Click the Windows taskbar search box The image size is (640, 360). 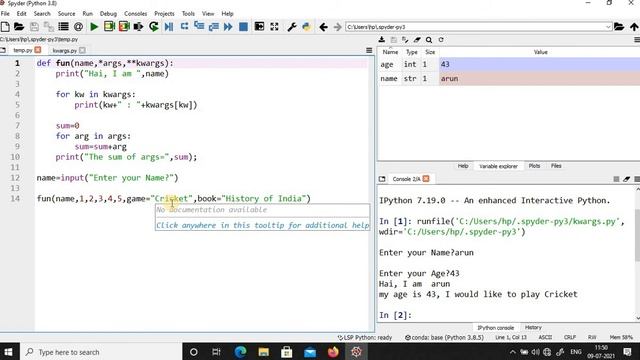click(100, 352)
